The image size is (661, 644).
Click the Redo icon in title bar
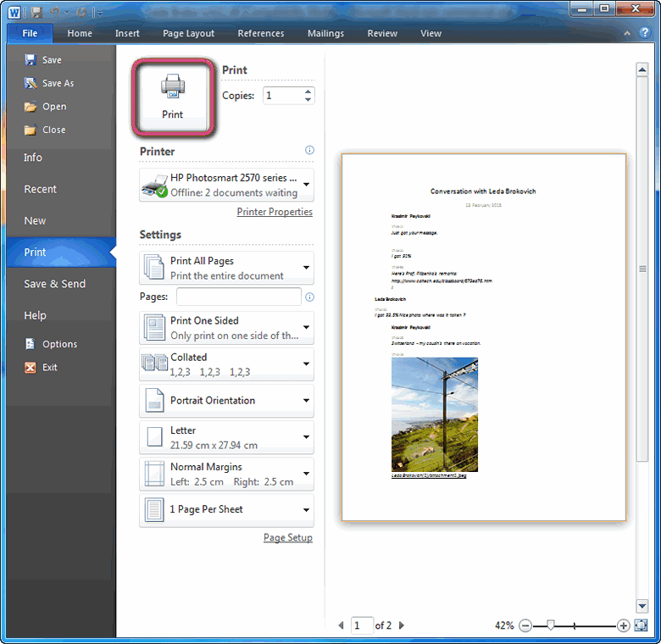[x=81, y=12]
